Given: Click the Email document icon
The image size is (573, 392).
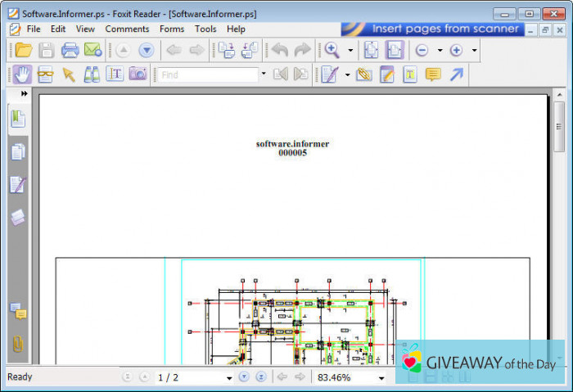Looking at the screenshot, I should [92, 50].
